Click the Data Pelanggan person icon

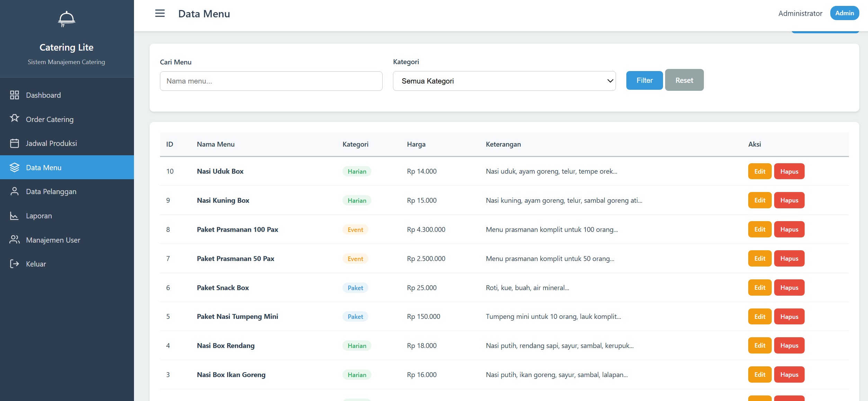pos(14,191)
